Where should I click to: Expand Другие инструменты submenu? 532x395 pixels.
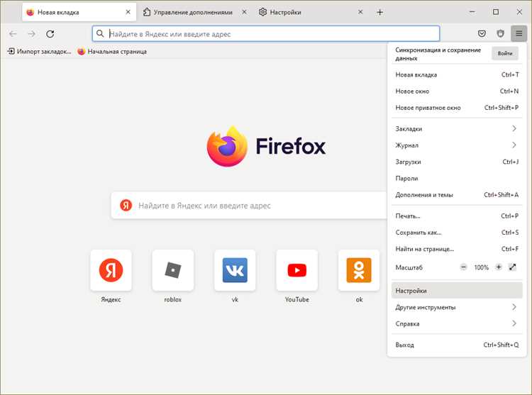click(x=457, y=307)
